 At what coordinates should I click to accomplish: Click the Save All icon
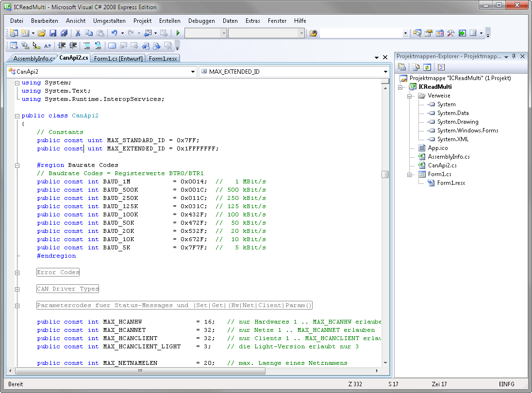[x=64, y=33]
